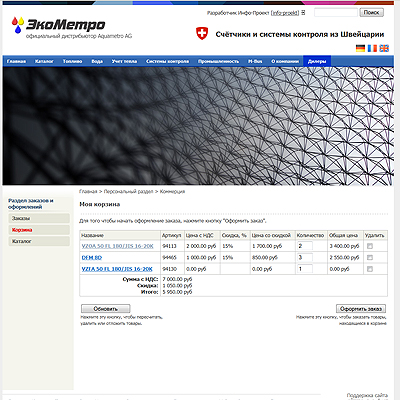Viewport: 400px width, 400px height.
Task: Select discounted price 850.00 руб
Action: [x=265, y=257]
